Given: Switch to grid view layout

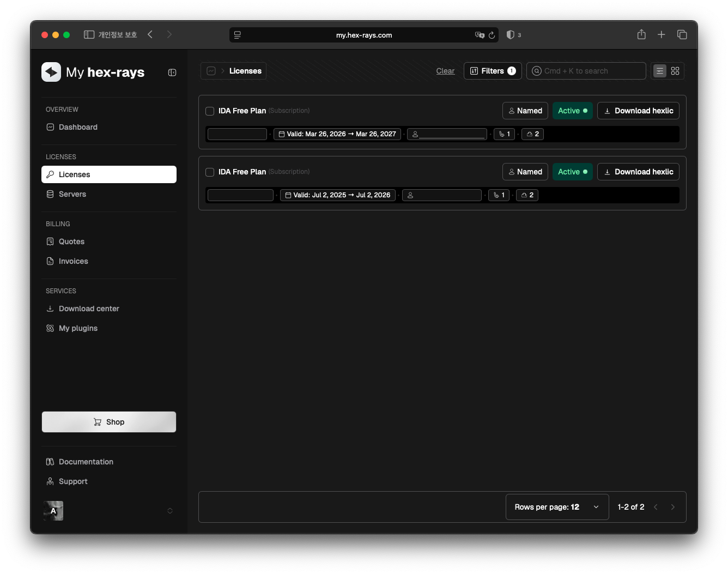Looking at the screenshot, I should [675, 71].
